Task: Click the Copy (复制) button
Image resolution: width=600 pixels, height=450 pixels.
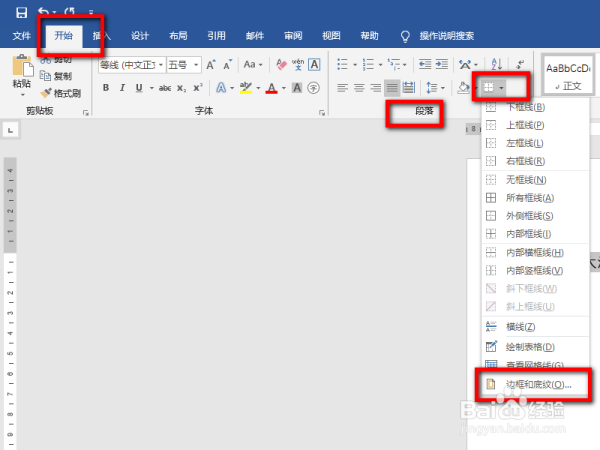Action: coord(56,76)
